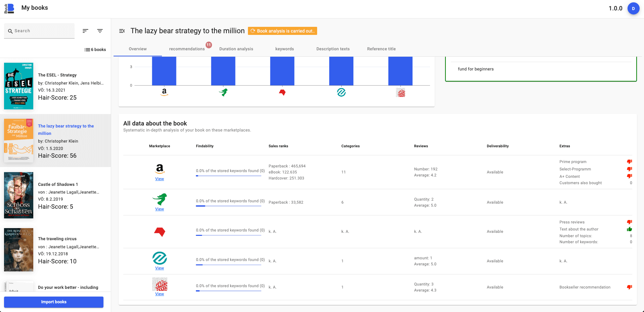The height and width of the screenshot is (312, 644).
Task: Open the sort books icon
Action: (x=85, y=31)
